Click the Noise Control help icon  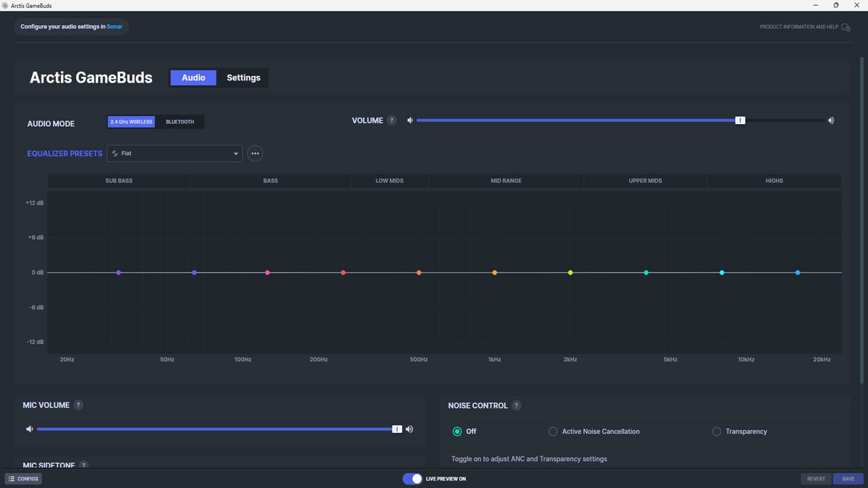pos(517,406)
